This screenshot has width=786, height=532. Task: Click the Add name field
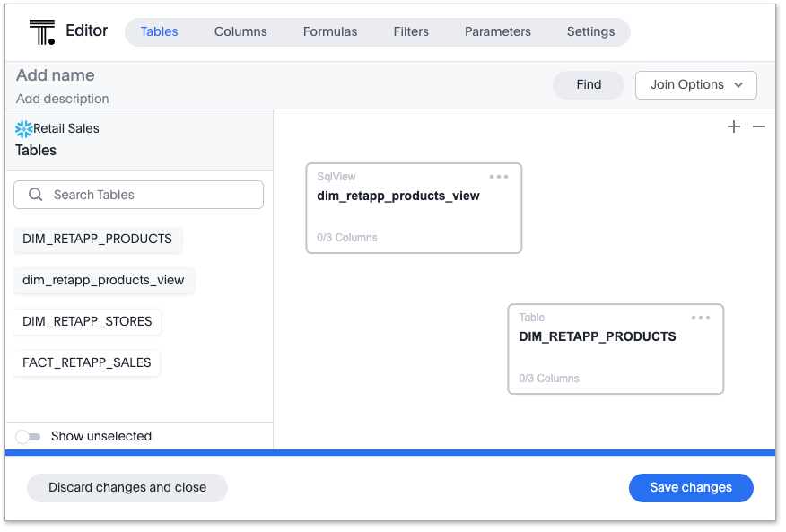56,76
